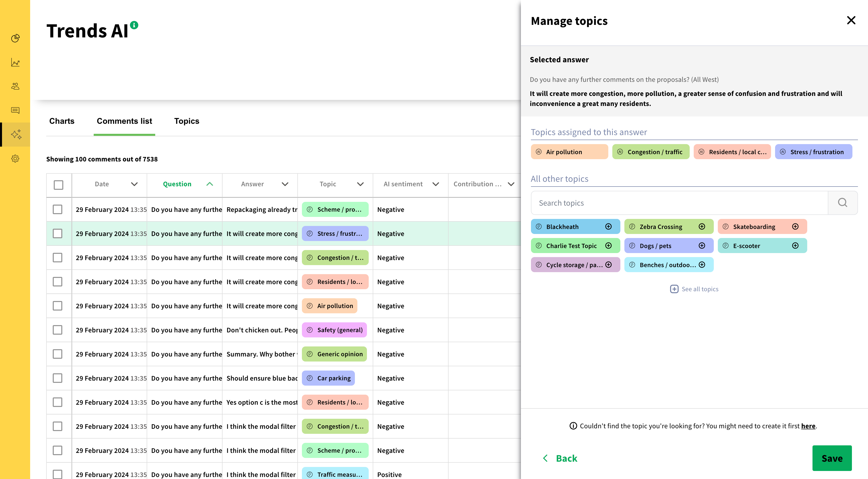This screenshot has height=479, width=868.
Task: Open the comments sidebar icon
Action: point(15,110)
